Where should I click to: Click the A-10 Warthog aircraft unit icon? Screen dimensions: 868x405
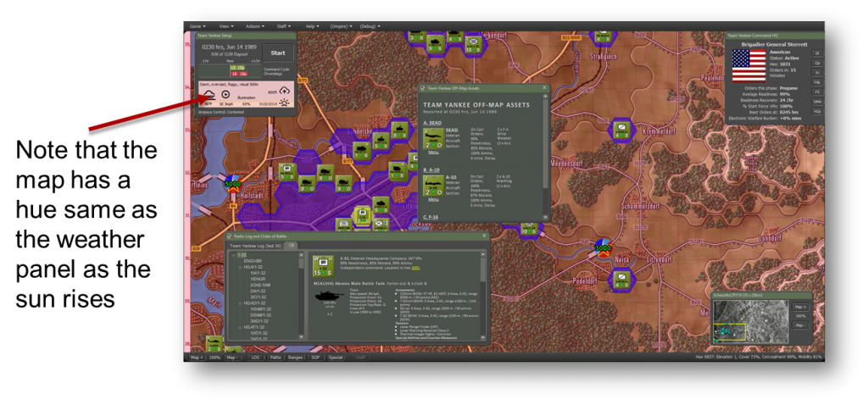433,186
